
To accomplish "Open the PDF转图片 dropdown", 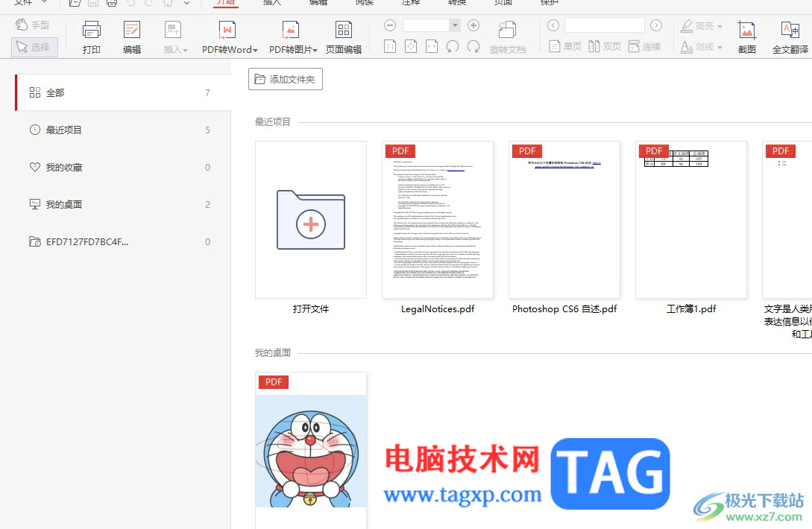I will click(x=292, y=38).
